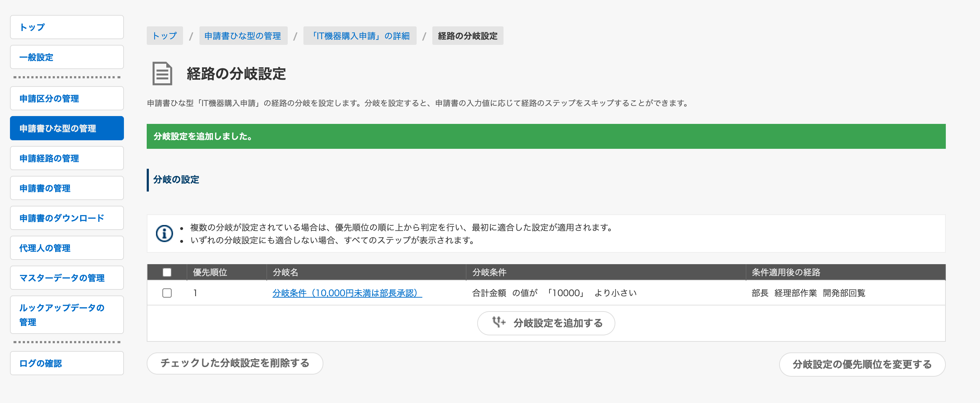Click the info icon in notice box

(x=165, y=234)
